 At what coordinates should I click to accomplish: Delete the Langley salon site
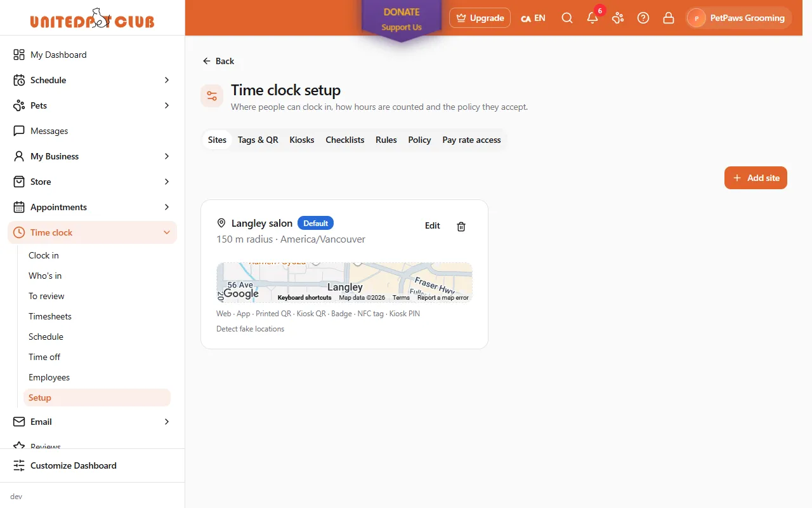click(461, 226)
